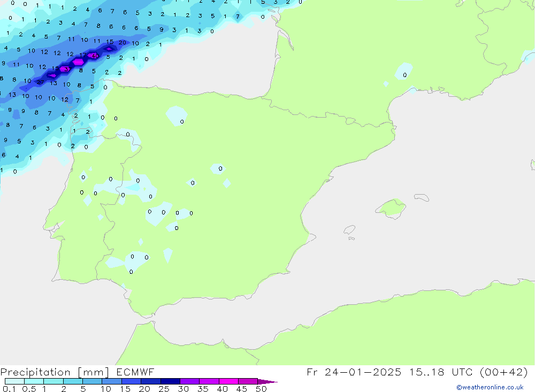Select the 5–10 mm legend color swatch

93,381
